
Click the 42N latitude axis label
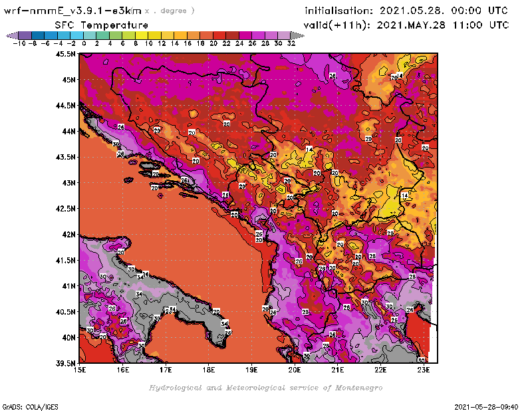coord(68,235)
